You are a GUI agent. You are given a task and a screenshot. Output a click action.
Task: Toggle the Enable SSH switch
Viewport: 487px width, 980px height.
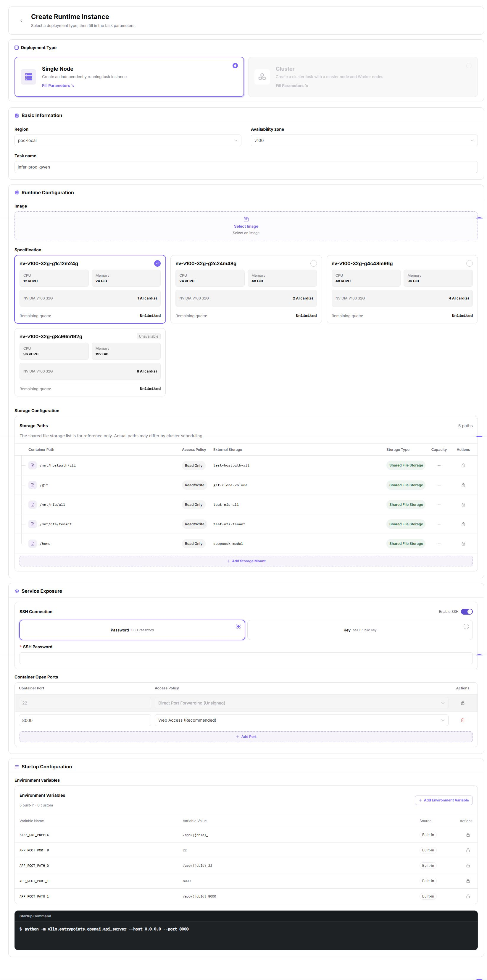click(x=467, y=612)
